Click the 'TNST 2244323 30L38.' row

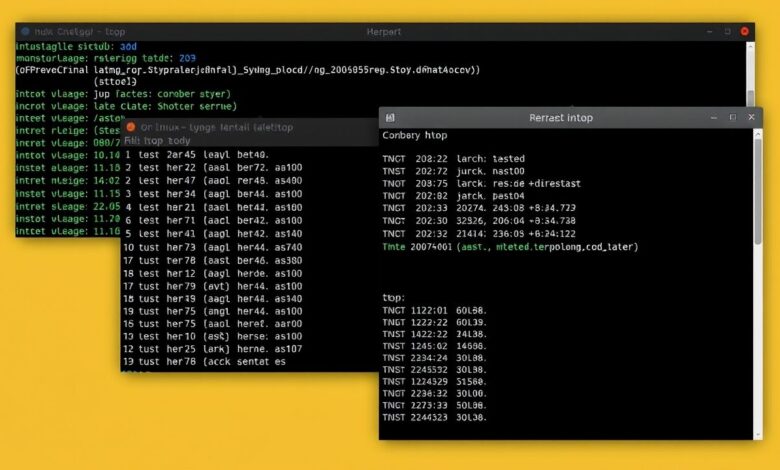pos(434,417)
